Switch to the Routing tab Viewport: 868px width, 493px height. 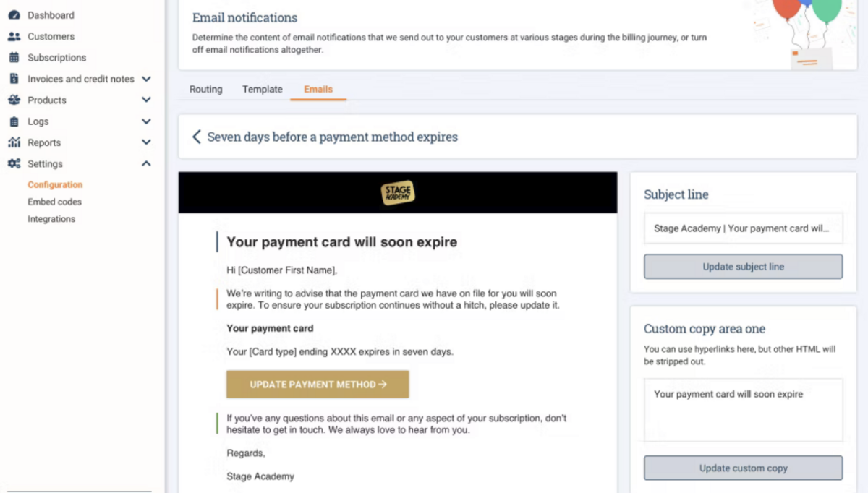(x=205, y=90)
